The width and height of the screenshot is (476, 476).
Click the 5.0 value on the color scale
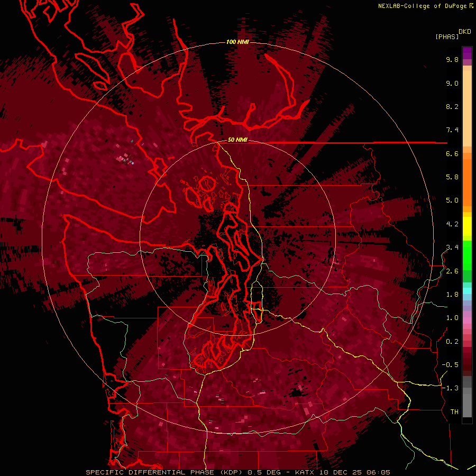click(x=452, y=200)
